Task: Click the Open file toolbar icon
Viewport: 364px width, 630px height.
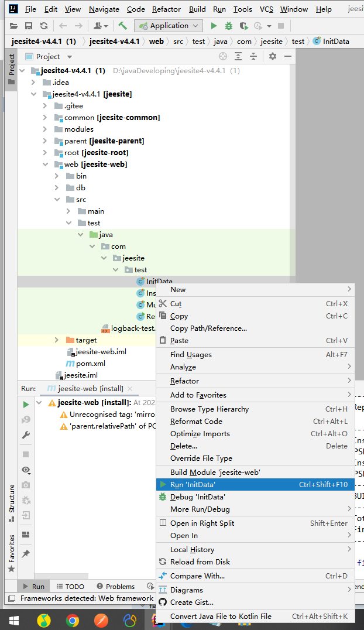Action: tap(13, 26)
